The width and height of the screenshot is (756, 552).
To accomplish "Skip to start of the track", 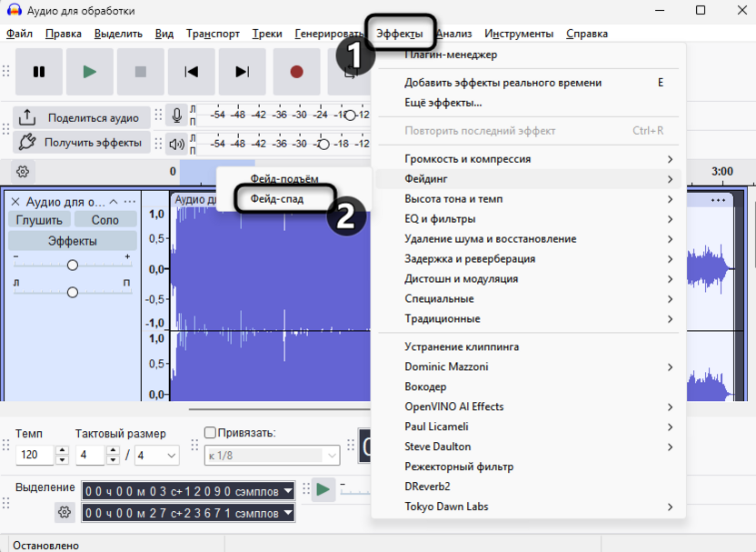I will [x=192, y=72].
